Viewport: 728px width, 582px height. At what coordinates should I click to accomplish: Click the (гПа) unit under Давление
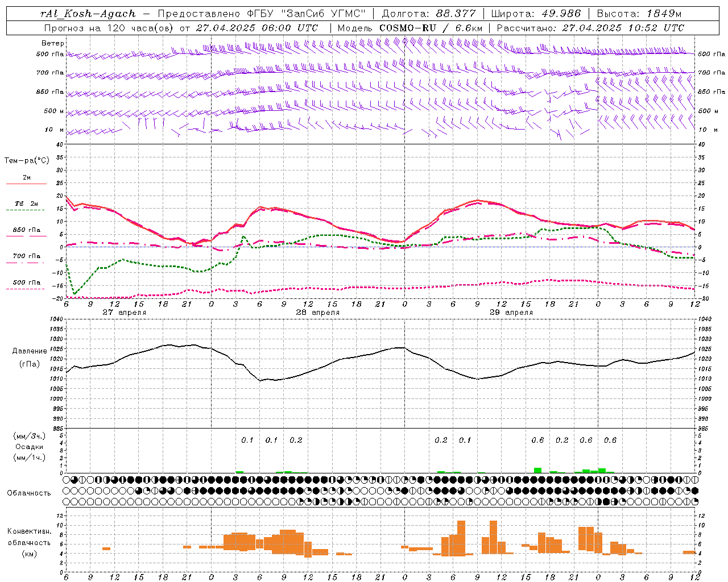(30, 364)
